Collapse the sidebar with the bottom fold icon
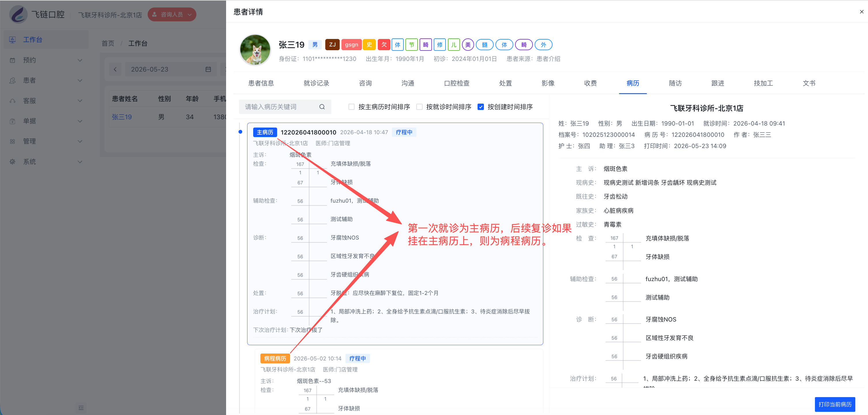Screen dimensions: 868x415 click(x=81, y=408)
